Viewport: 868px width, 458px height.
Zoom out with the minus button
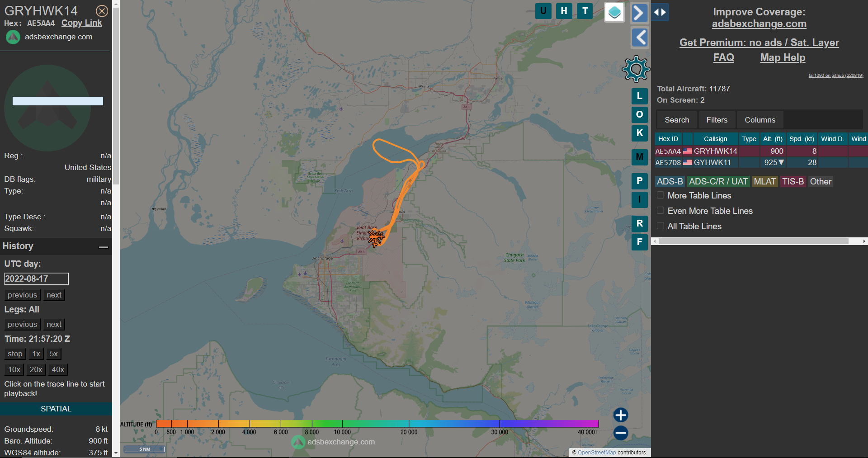coord(621,433)
